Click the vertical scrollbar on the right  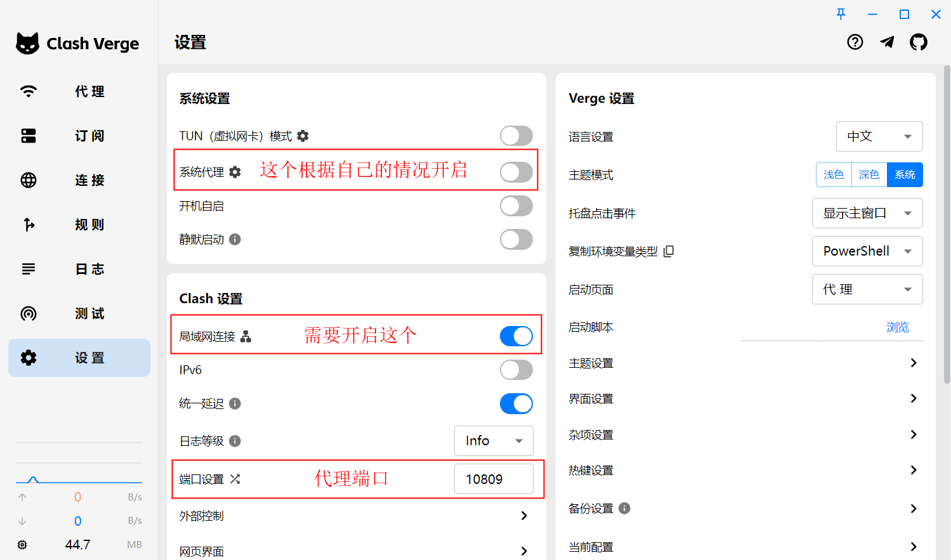947,222
